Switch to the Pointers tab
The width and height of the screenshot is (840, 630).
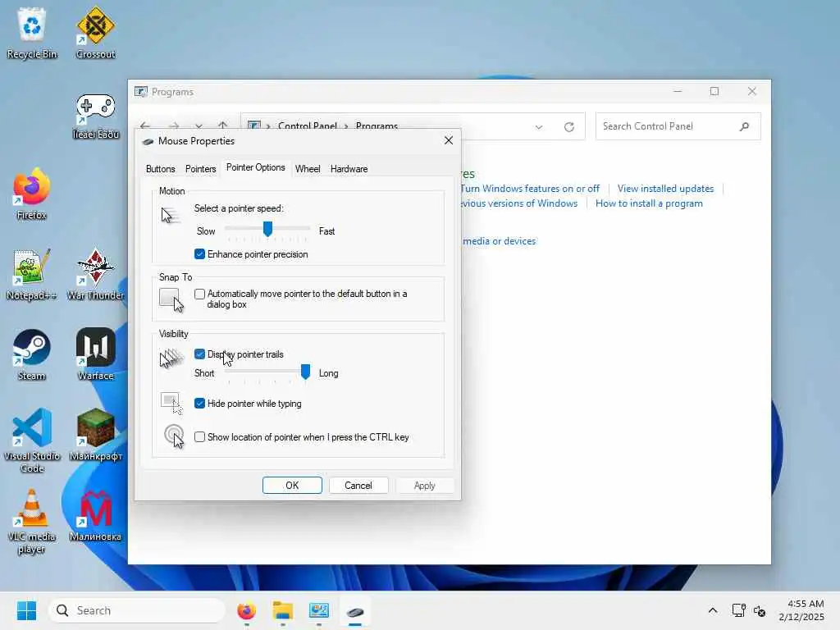click(x=200, y=169)
